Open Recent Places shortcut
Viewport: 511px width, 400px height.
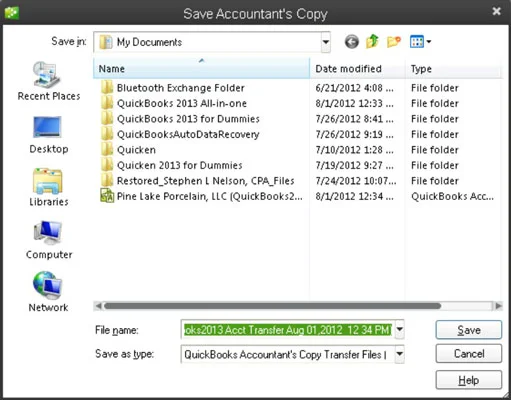[x=49, y=81]
